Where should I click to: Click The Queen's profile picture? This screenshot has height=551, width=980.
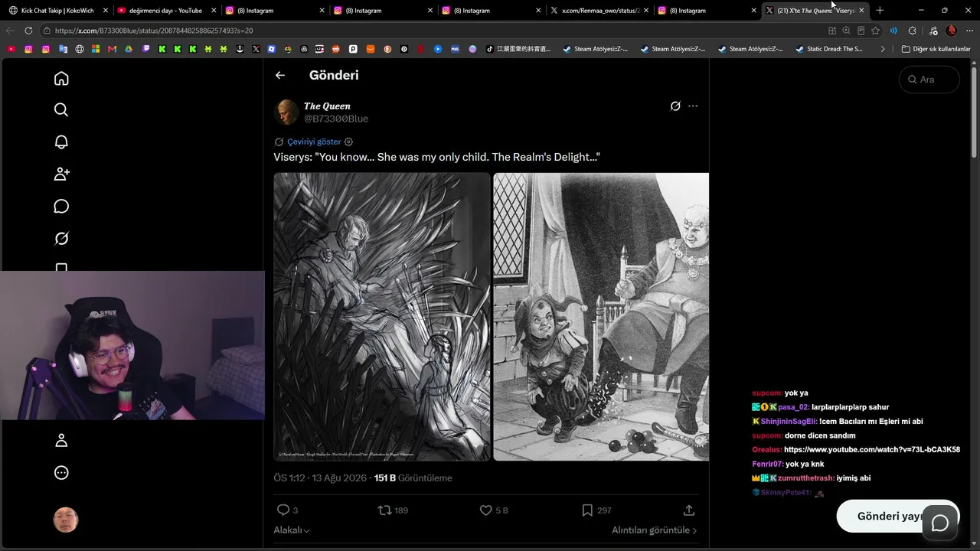(286, 112)
